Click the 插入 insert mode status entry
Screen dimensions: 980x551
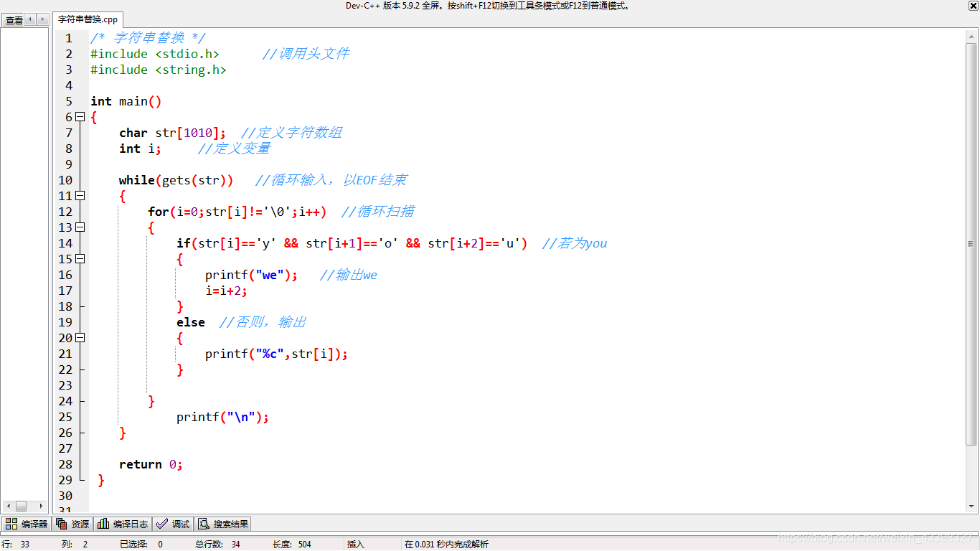click(356, 545)
